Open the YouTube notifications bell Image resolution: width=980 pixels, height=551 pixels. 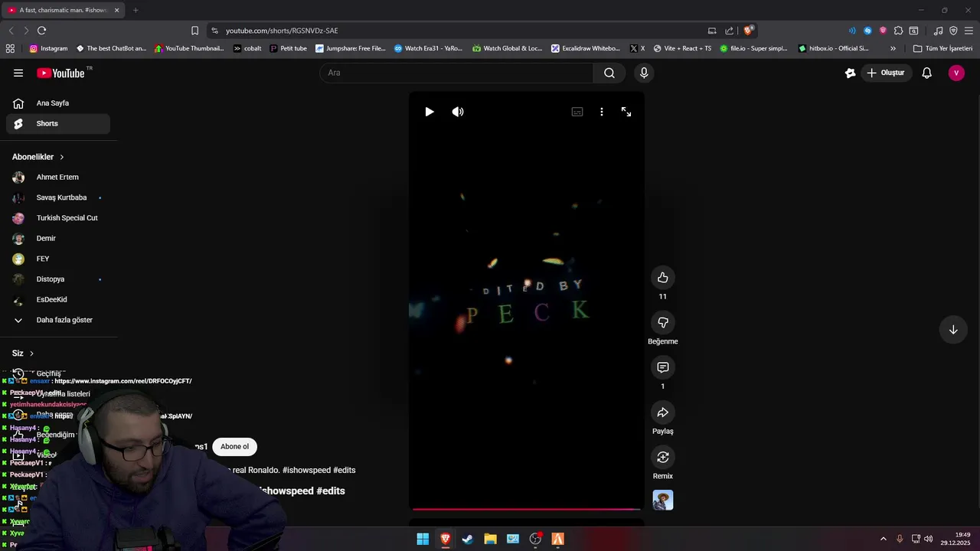point(926,73)
